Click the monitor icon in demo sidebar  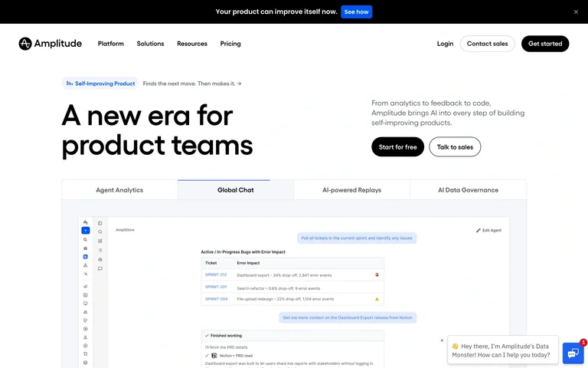[86, 304]
